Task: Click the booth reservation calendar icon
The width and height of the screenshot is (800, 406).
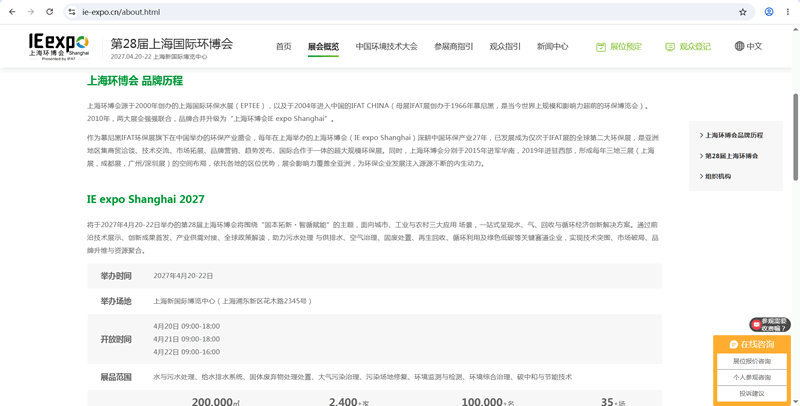Action: [601, 47]
